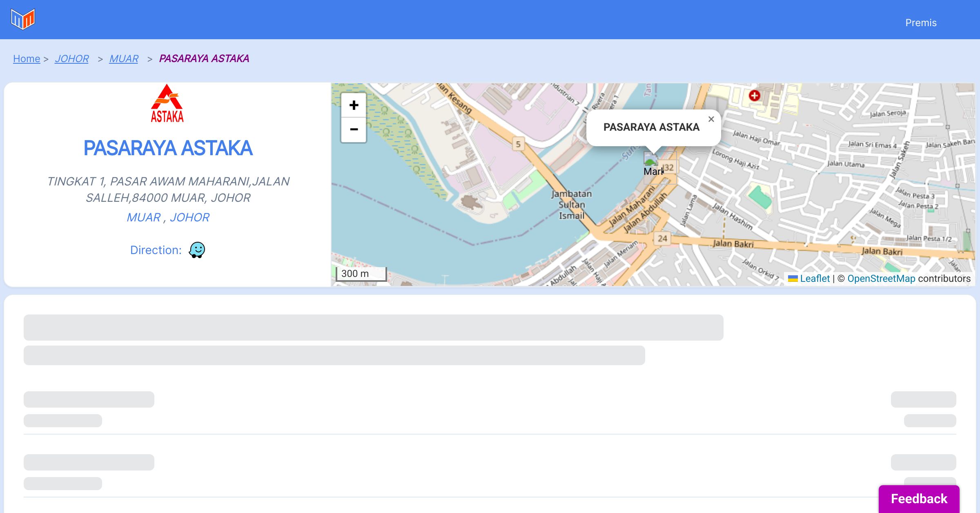Open the PASARAYA ASTAKA blue title

point(168,148)
